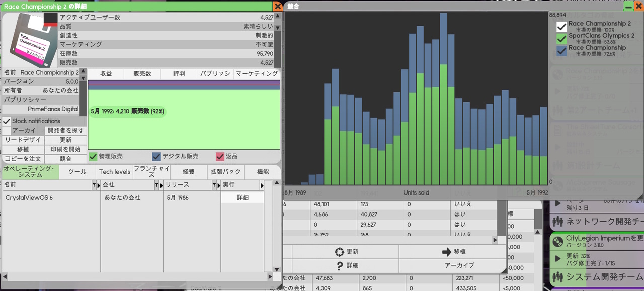The image size is (644, 291).
Task: Click the 競合 button beside コピーを注文
Action: pyautogui.click(x=65, y=159)
